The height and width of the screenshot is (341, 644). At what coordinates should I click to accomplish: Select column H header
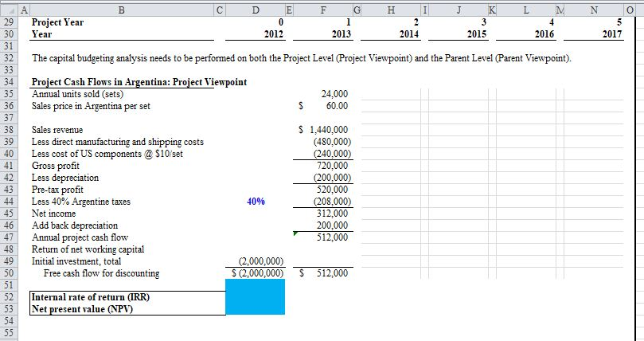(x=391, y=10)
